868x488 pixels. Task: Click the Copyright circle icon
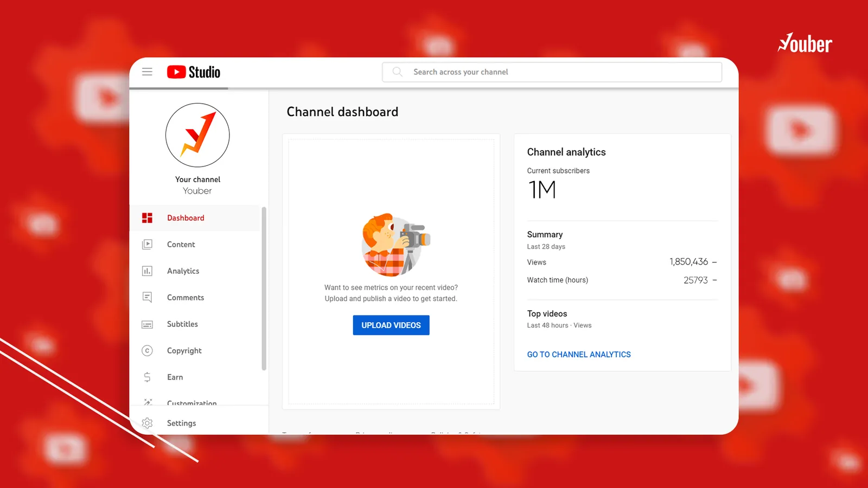147,351
